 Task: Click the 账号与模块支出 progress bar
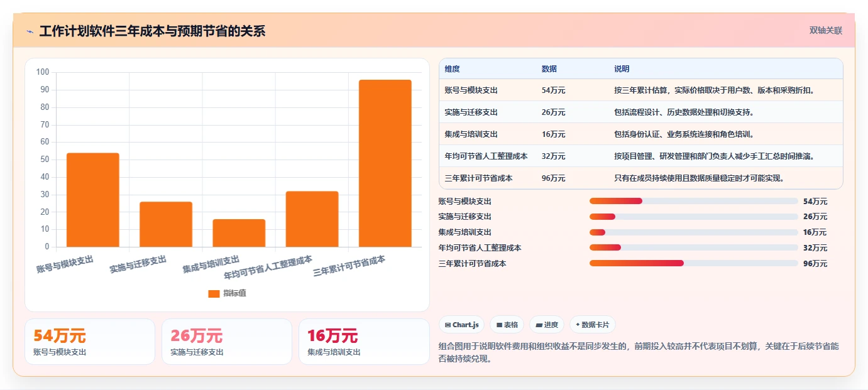click(694, 201)
